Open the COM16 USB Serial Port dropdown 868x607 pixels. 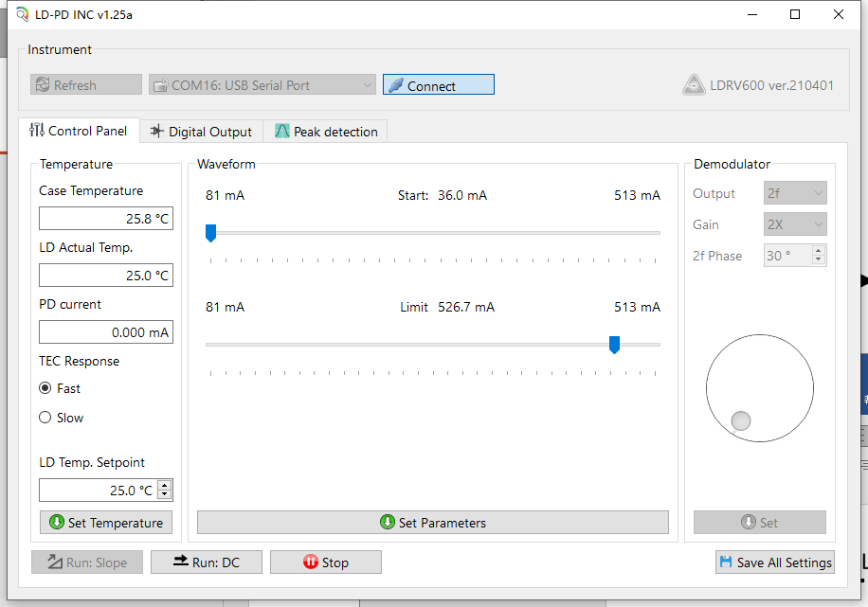(x=262, y=85)
